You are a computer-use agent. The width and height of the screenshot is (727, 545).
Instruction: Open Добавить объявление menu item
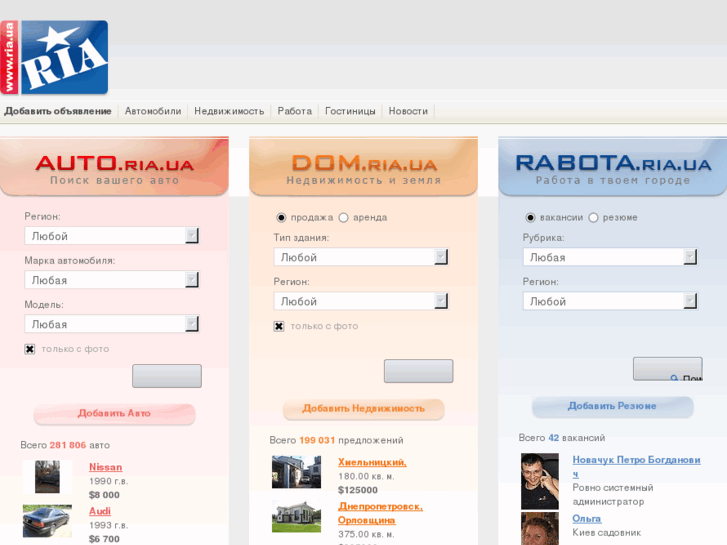click(58, 111)
